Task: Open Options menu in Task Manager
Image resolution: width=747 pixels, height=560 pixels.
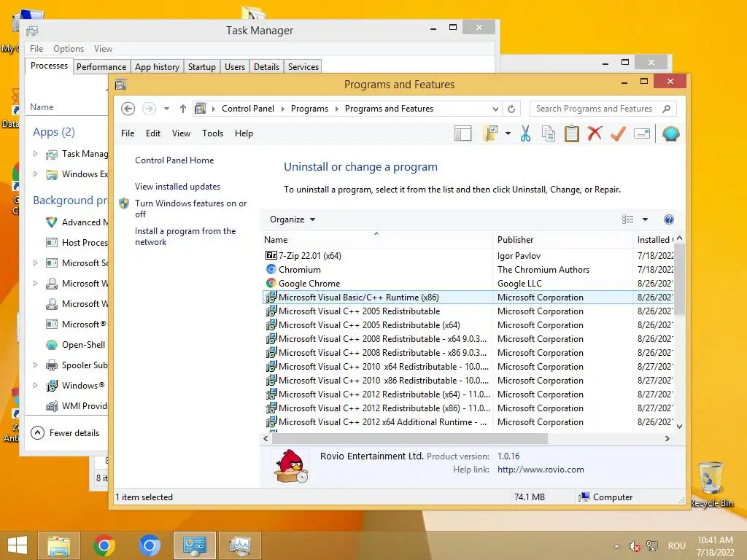Action: 69,49
